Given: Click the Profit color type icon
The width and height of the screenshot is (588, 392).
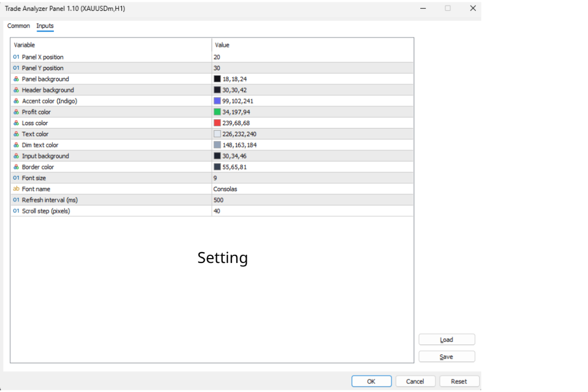Looking at the screenshot, I should point(16,112).
